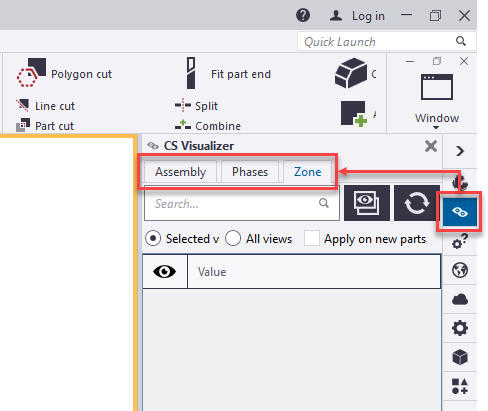Enable Apply on new parts checkbox

click(312, 239)
